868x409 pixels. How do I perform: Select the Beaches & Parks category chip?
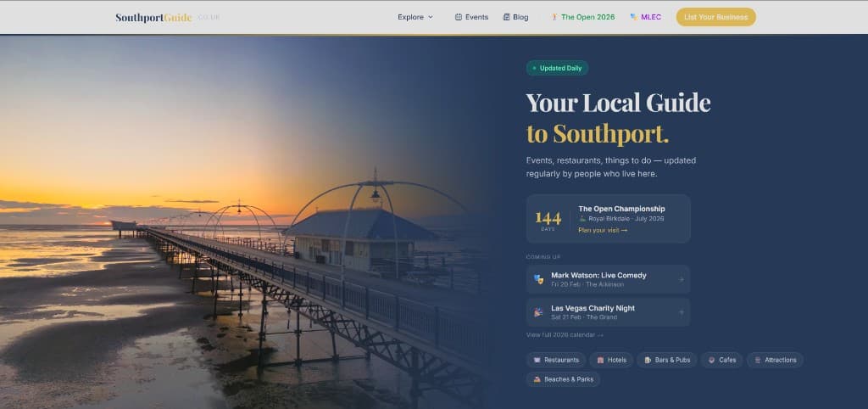[x=563, y=379]
